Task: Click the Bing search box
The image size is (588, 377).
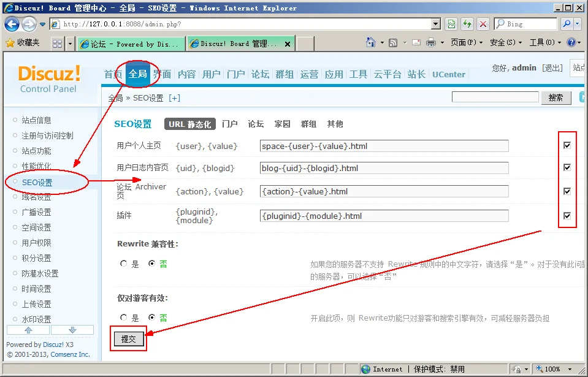Action: point(525,24)
